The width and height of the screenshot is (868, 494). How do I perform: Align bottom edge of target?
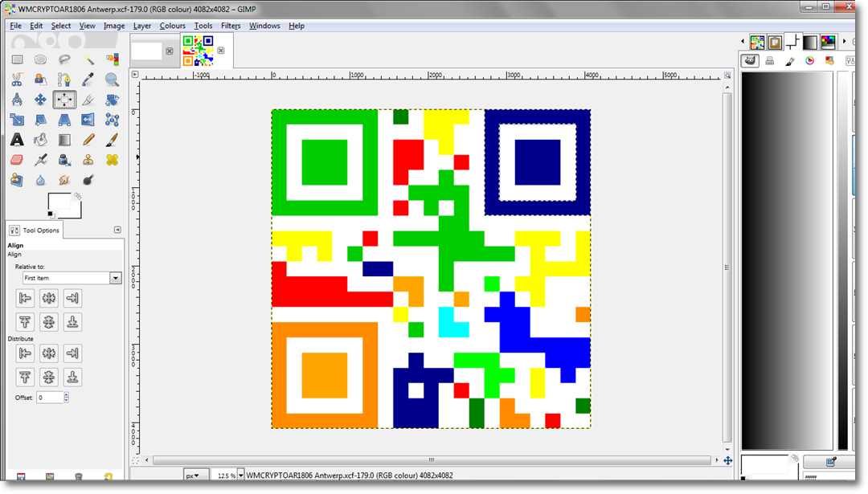click(72, 322)
